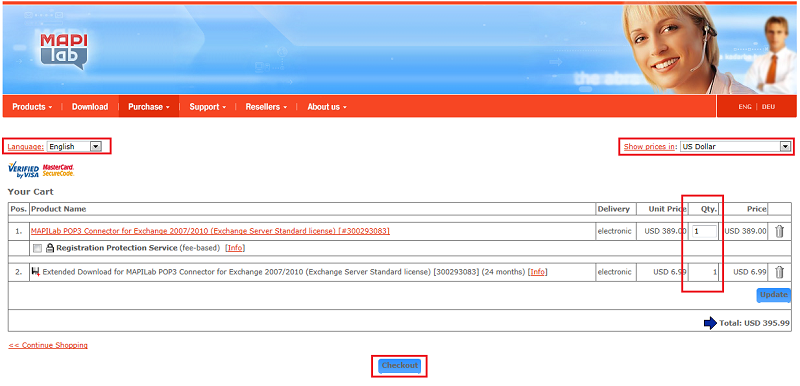Click the Your Cart heading
Image resolution: width=800 pixels, height=386 pixels.
point(31,192)
